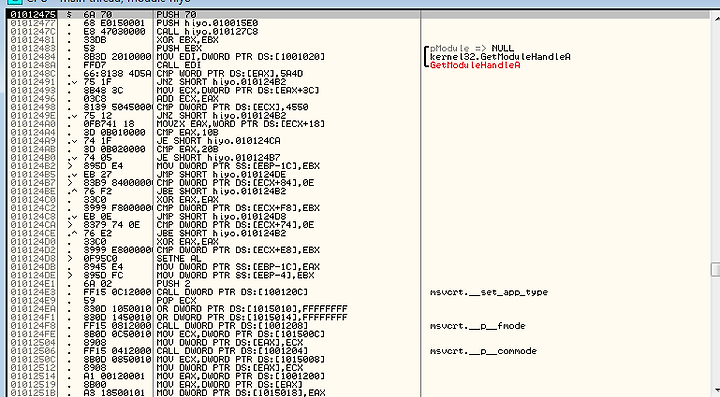Click hex bytes 6A 70 in first row
This screenshot has height=397, width=720.
pyautogui.click(x=97, y=15)
